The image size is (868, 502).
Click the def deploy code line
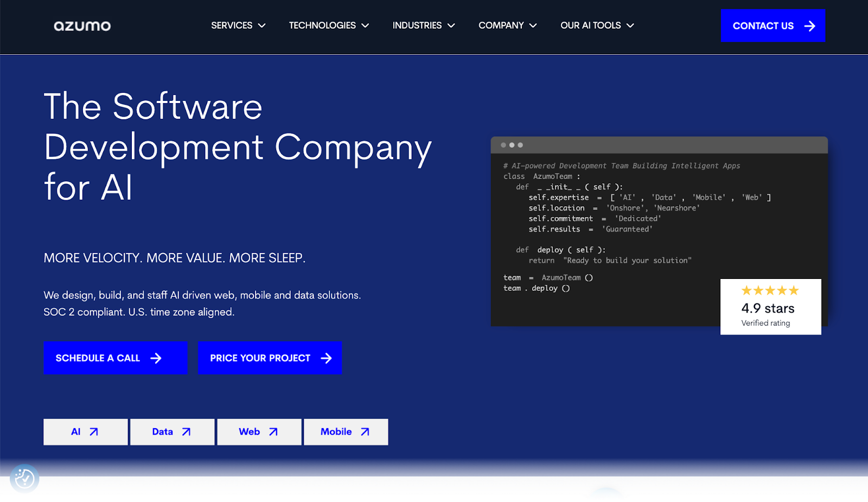(x=560, y=250)
